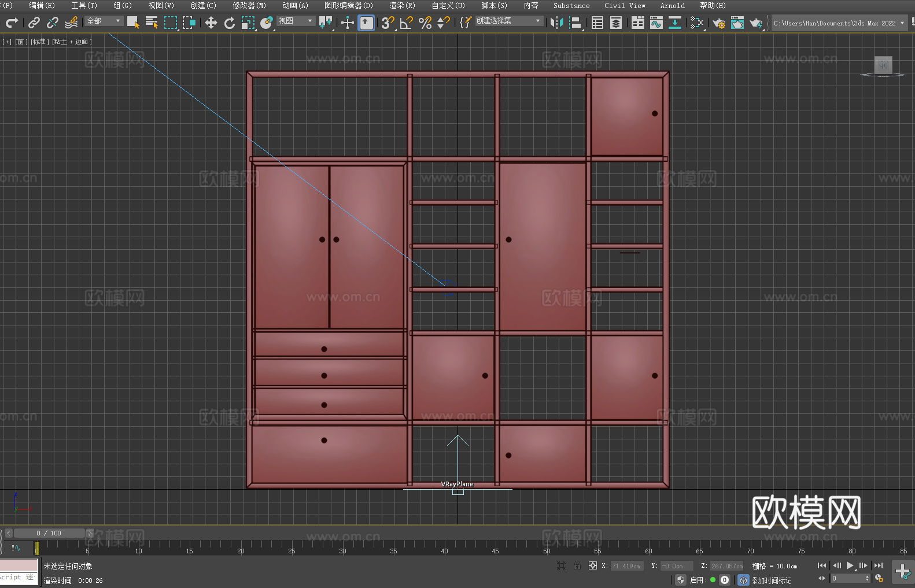The height and width of the screenshot is (588, 915).
Task: Toggle Key Mode button
Action: click(x=822, y=578)
